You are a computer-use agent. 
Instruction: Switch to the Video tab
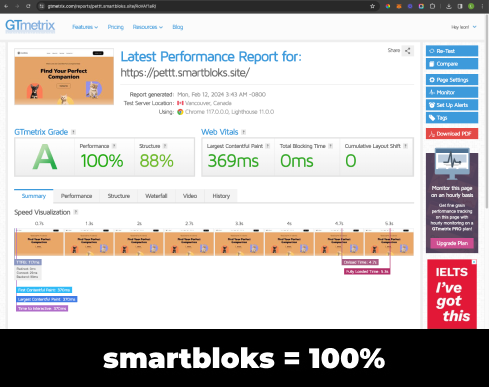pyautogui.click(x=190, y=196)
